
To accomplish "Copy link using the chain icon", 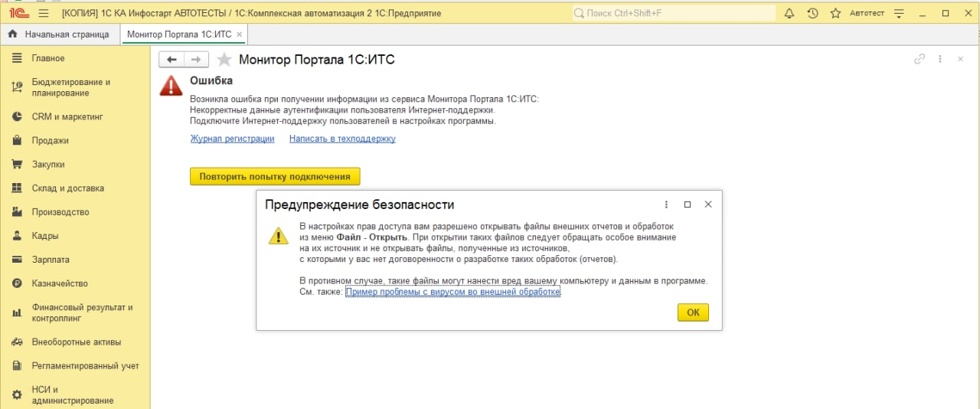I will 920,59.
